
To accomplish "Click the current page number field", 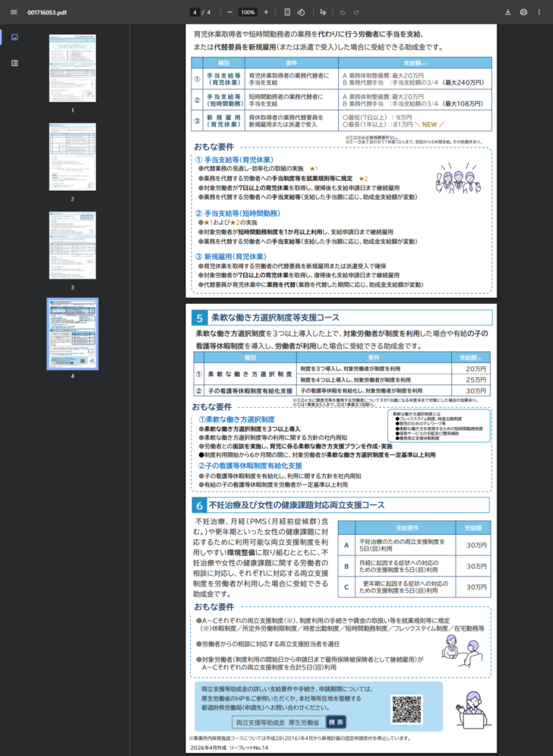I will (x=194, y=12).
